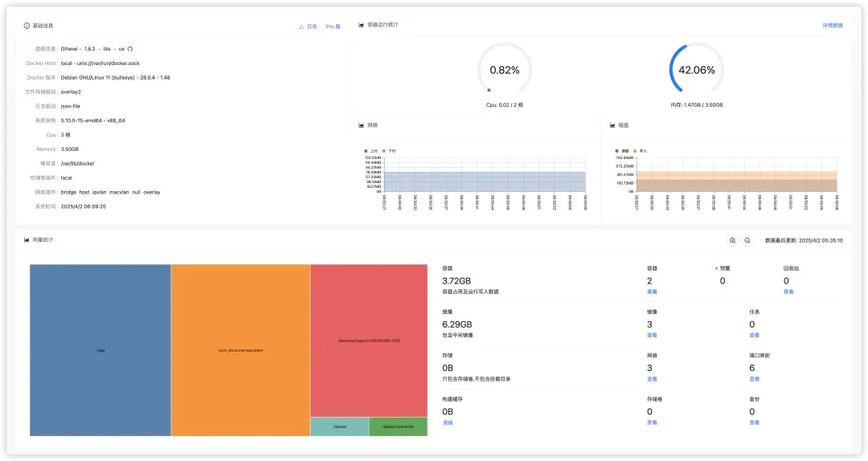View port mappings via 查看 under 端口映射
The height and width of the screenshot is (461, 868).
click(x=754, y=379)
